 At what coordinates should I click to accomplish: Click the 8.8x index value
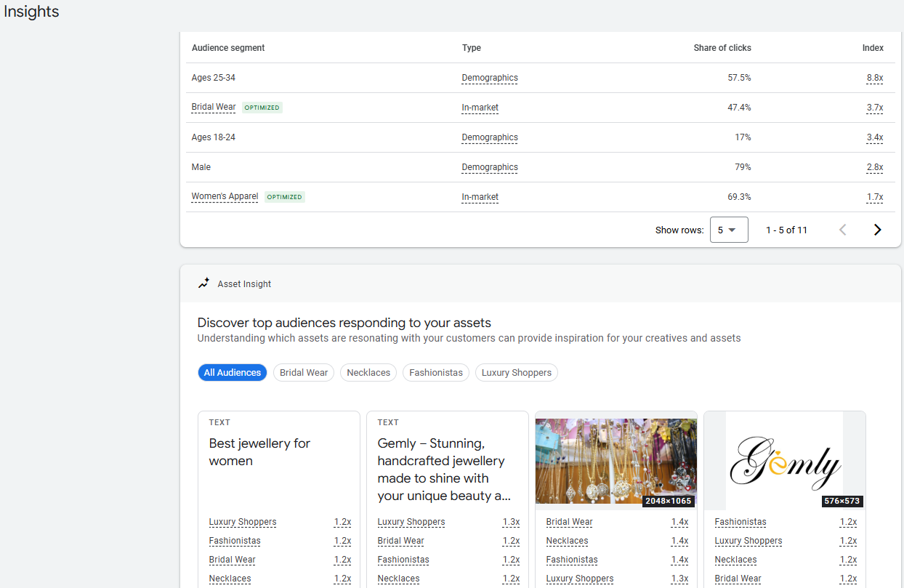click(x=875, y=78)
